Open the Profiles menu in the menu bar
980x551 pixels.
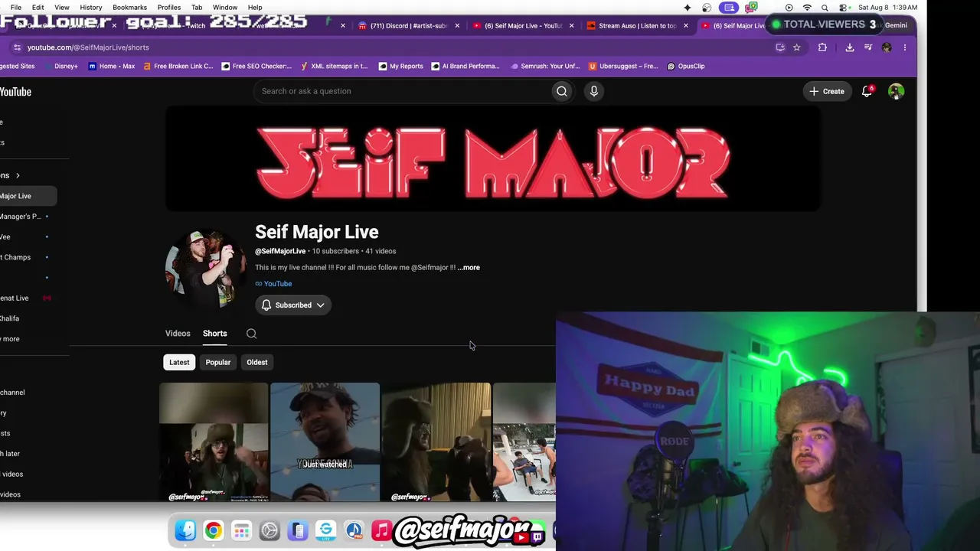169,8
